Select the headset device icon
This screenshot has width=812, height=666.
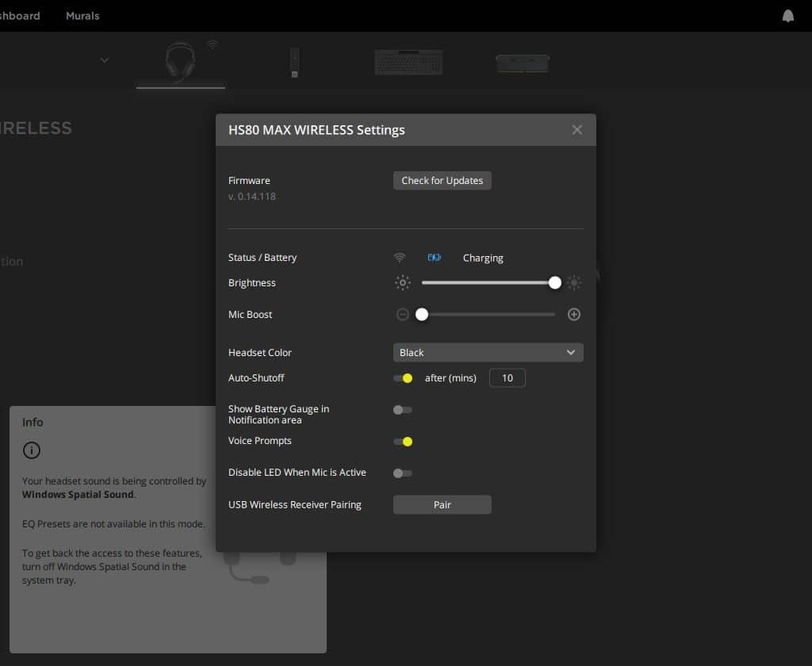pos(180,61)
